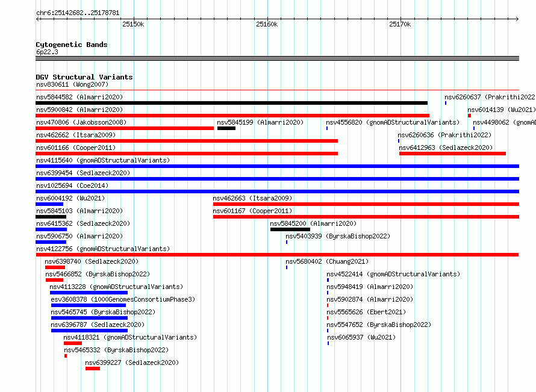Viewport: 536px width, 392px height.
Task: Open nsv5565626 (Ebert2021) variant
Action: click(x=366, y=312)
